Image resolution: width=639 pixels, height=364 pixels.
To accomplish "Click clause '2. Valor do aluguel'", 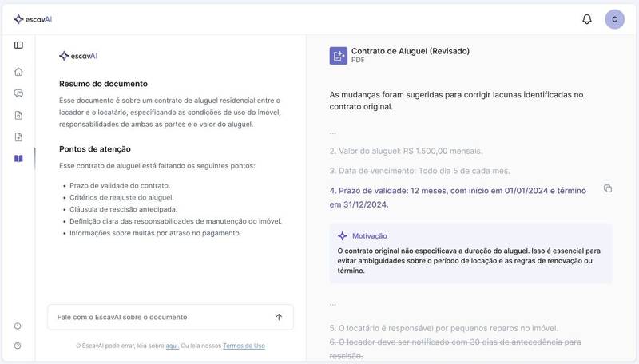I will tap(406, 151).
